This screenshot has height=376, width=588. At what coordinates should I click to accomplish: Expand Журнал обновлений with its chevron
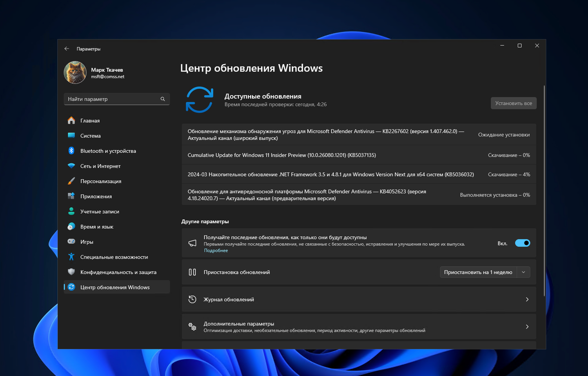tap(527, 299)
